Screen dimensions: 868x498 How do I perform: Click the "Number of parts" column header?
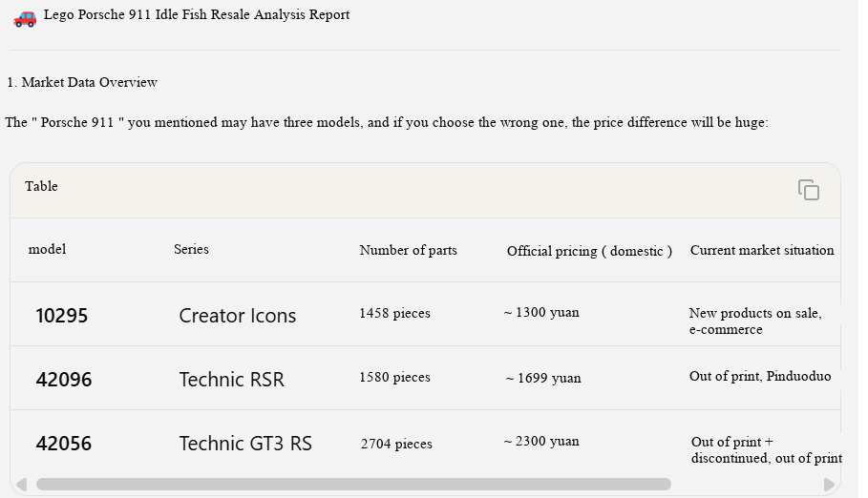(x=408, y=250)
